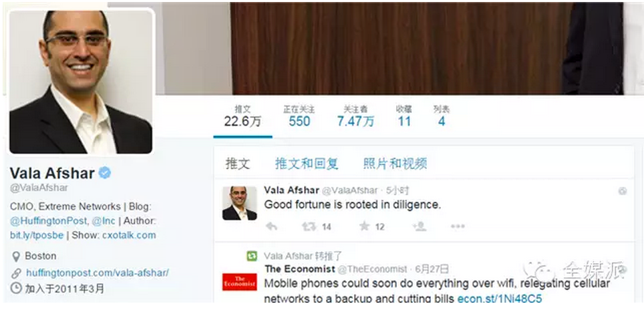Click large Vala Afshar profile photo
The width and height of the screenshot is (644, 310).
tap(80, 82)
